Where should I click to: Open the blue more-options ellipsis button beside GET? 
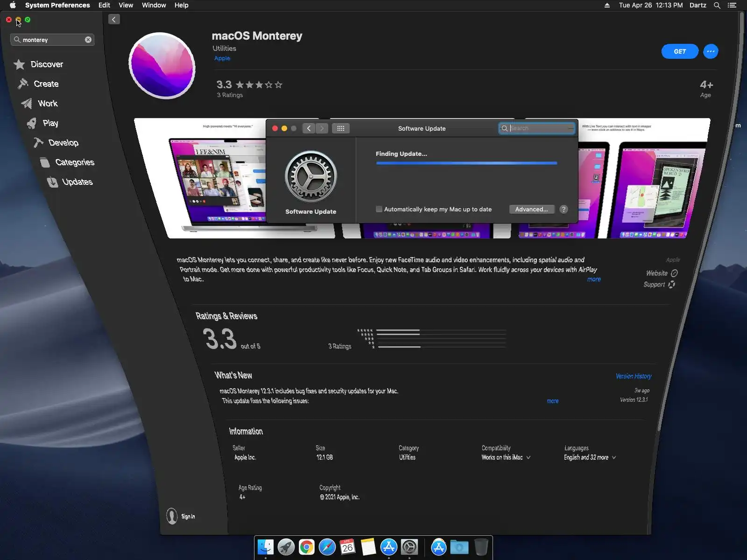[711, 51]
